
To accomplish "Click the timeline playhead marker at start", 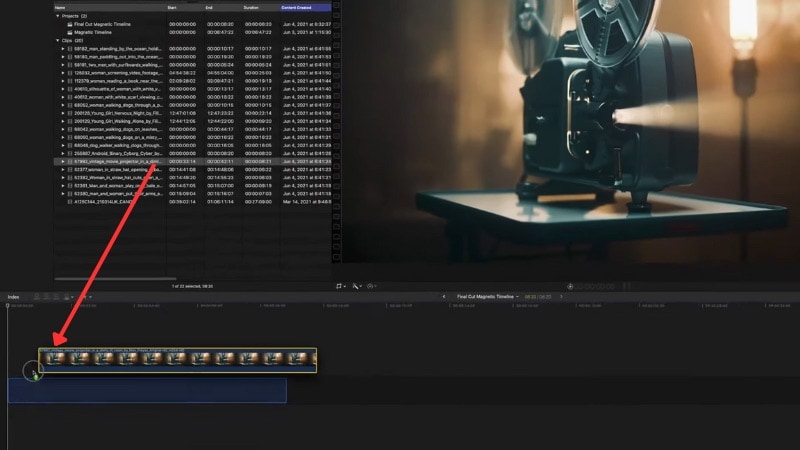I will 7,306.
